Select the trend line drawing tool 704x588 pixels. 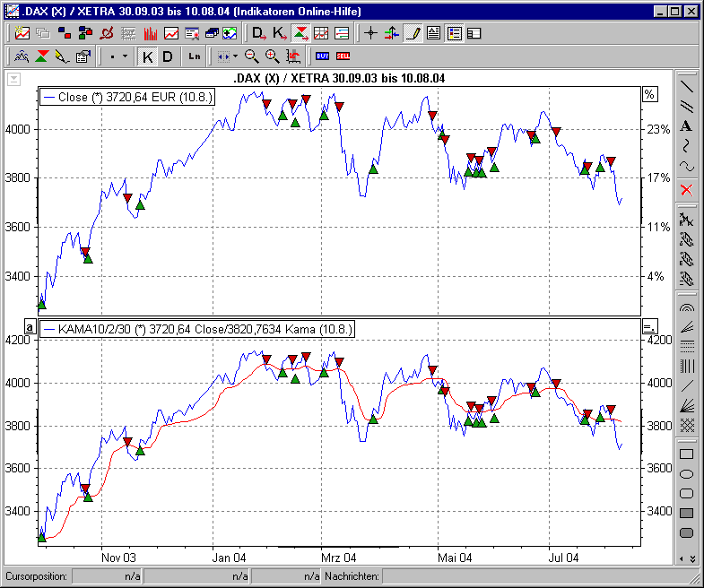point(687,87)
